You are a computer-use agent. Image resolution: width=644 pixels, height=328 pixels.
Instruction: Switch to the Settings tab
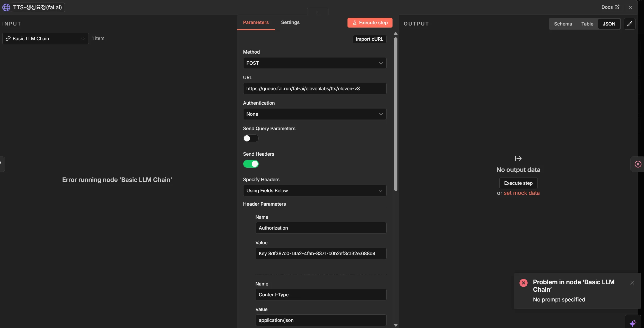(x=290, y=22)
